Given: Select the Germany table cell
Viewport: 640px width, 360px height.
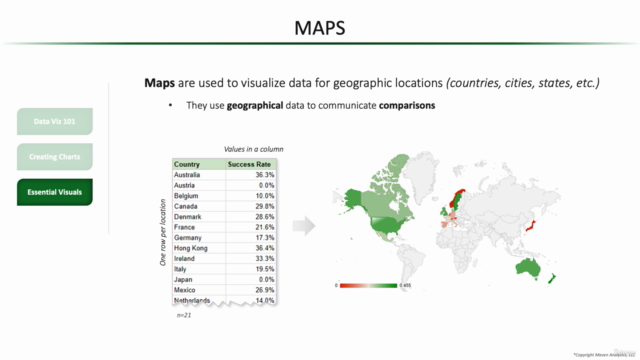Looking at the screenshot, I should (x=199, y=238).
